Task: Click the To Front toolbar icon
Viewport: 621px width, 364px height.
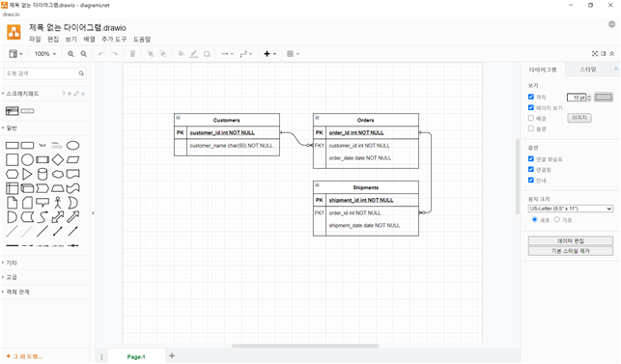Action: [x=151, y=54]
